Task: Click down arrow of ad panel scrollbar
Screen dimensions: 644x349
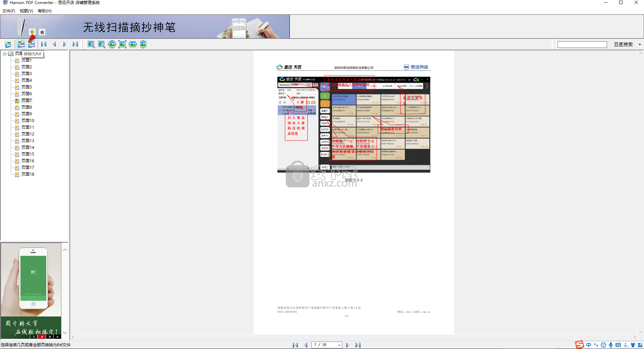Action: [65, 333]
